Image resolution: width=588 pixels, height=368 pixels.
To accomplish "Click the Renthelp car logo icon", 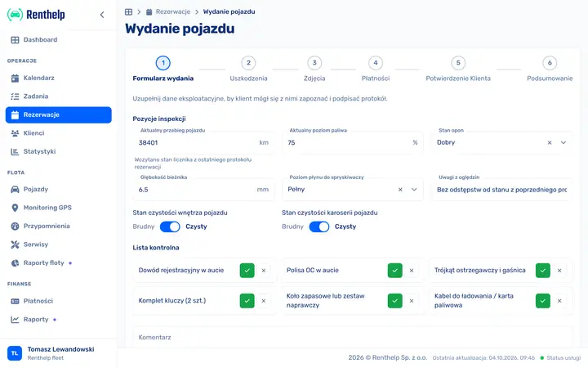I will point(15,15).
